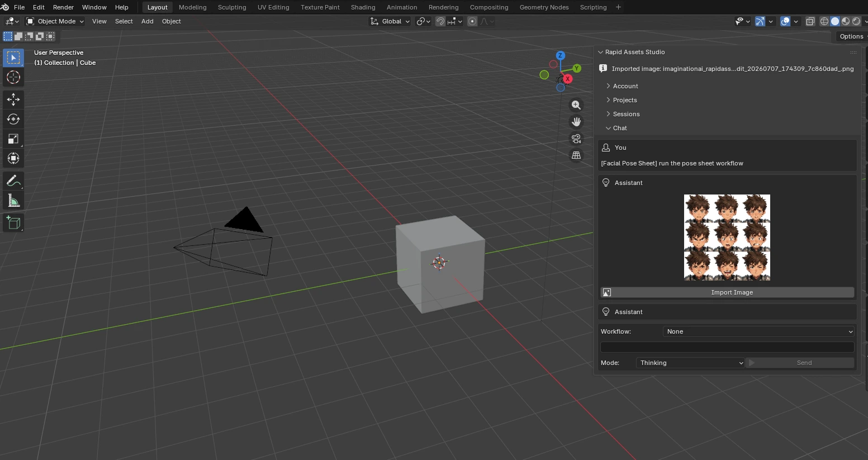Select the Cursor tool in toolbar

13,77
